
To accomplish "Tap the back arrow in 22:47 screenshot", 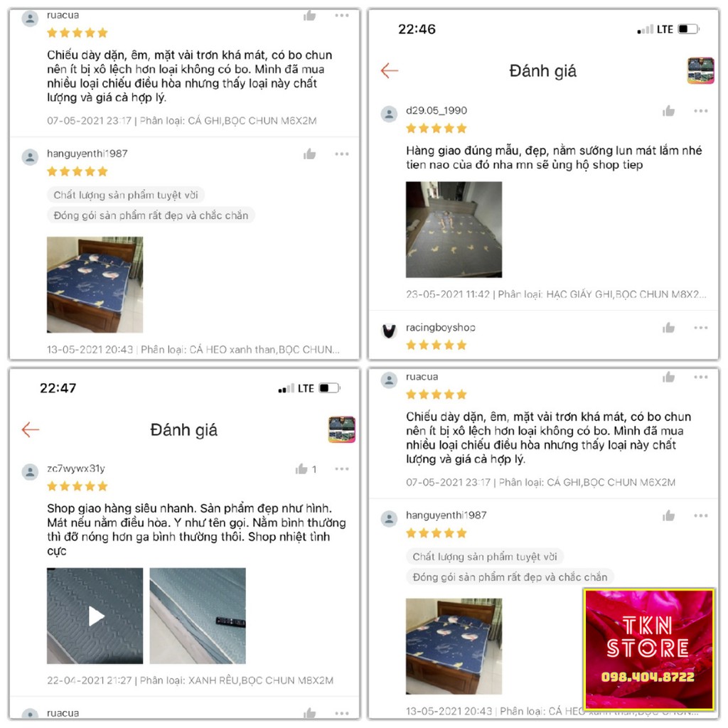I will 30,429.
